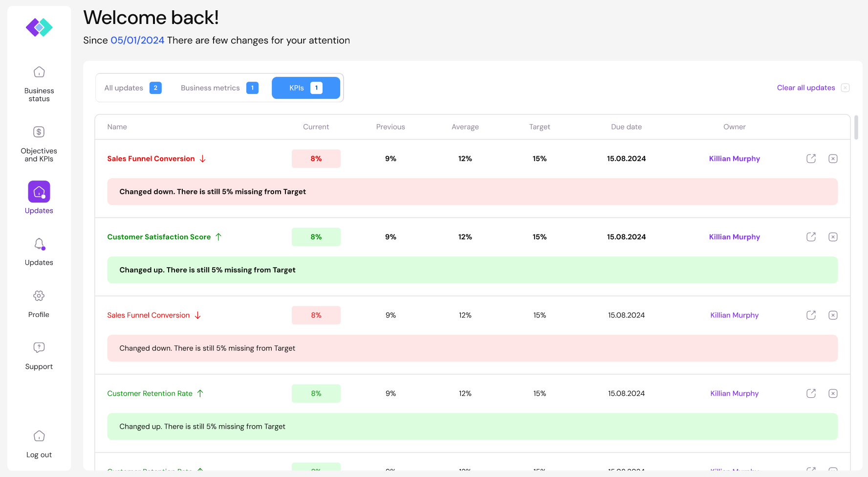Viewport: 868px width, 477px height.
Task: Select the highlighted purple Updates icon
Action: (x=39, y=192)
